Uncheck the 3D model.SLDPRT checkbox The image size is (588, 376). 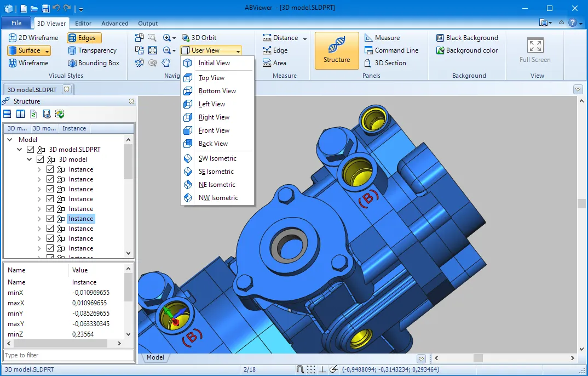click(30, 149)
